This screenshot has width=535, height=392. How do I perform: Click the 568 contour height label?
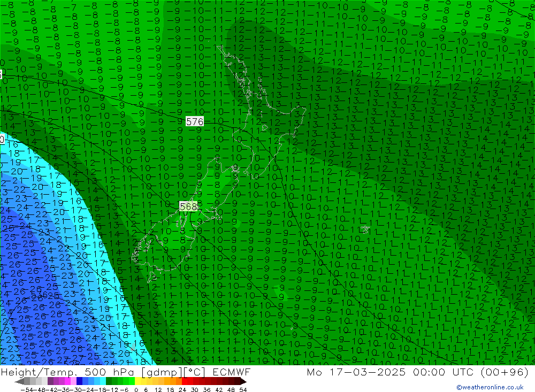188,206
